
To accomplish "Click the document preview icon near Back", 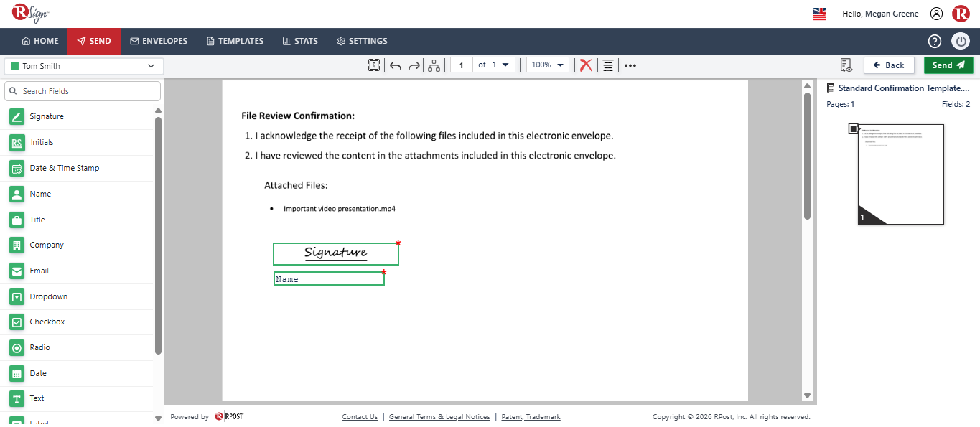I will (x=846, y=65).
